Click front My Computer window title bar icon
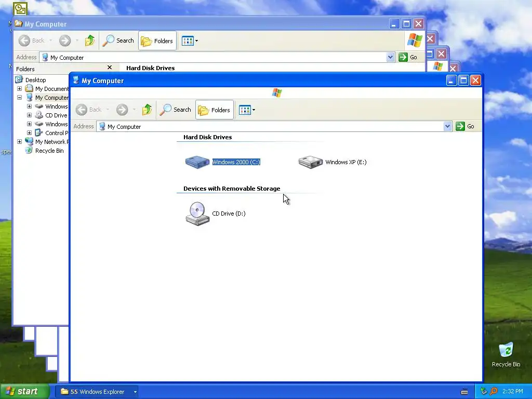The height and width of the screenshot is (399, 532). tap(76, 81)
